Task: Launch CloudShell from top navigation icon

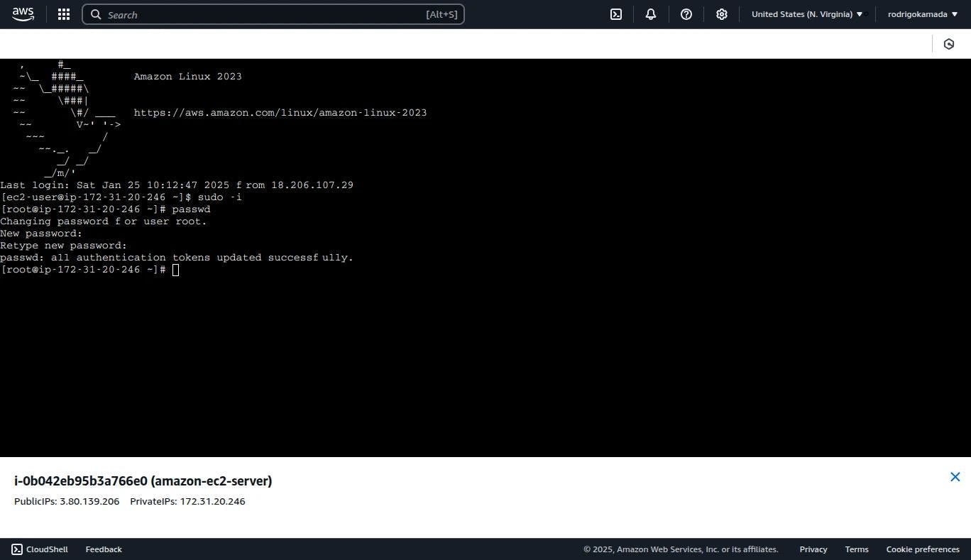Action: click(x=616, y=14)
